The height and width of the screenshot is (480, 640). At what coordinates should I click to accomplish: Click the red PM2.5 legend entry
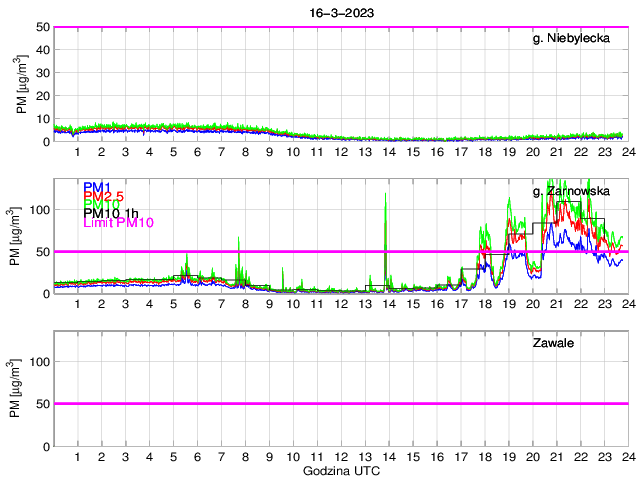click(104, 196)
